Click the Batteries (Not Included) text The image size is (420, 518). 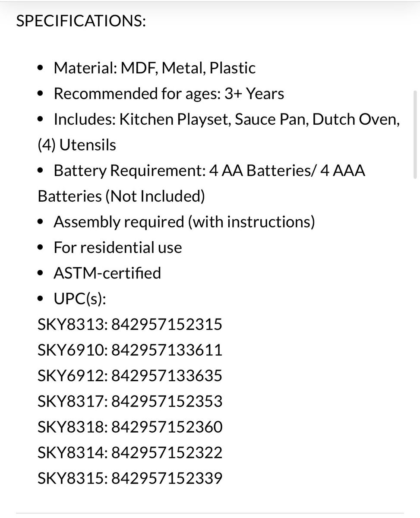coord(121,196)
